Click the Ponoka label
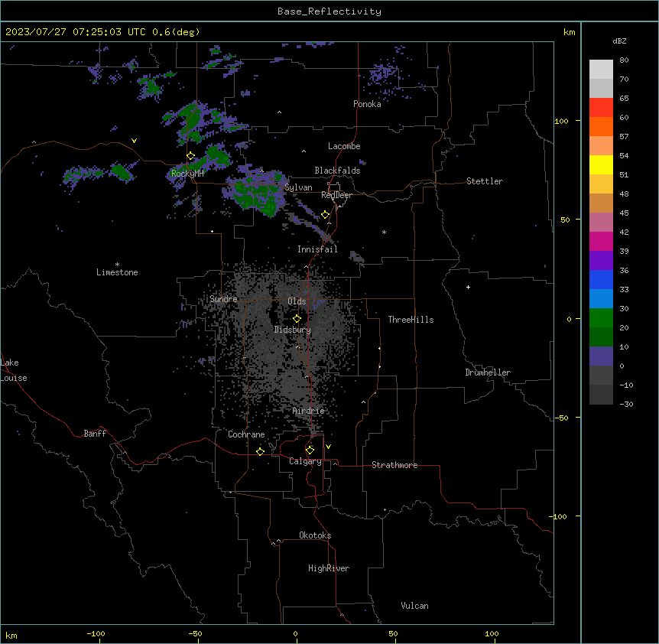This screenshot has height=644, width=659. click(367, 104)
